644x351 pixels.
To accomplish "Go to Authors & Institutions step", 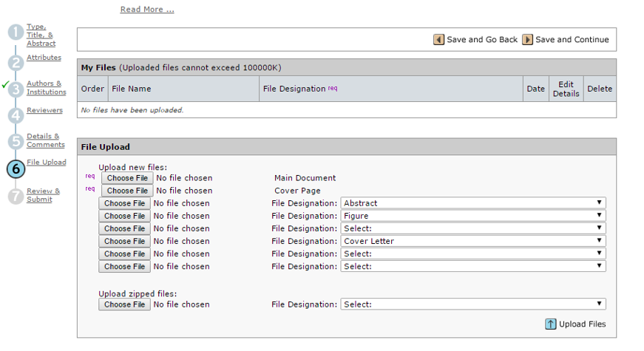I will click(x=46, y=88).
